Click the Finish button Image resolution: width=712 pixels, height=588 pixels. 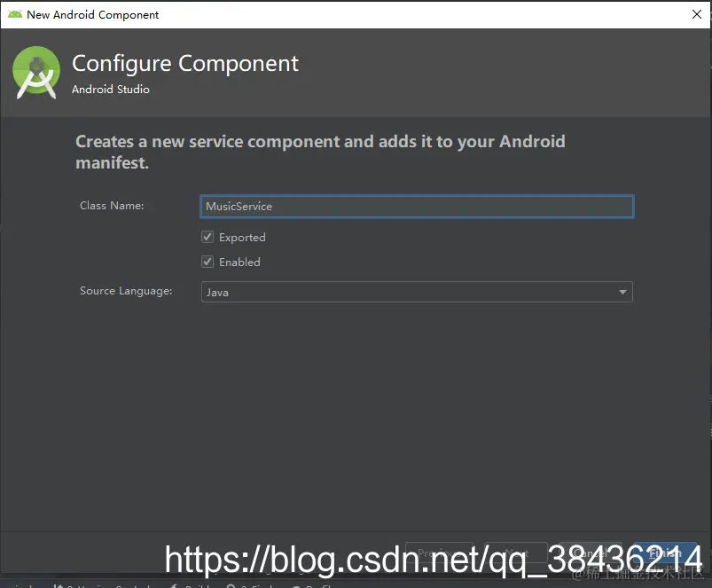point(665,553)
